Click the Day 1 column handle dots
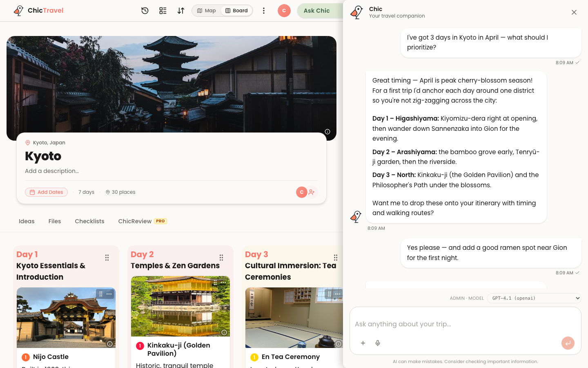The image size is (588, 368). point(107,258)
